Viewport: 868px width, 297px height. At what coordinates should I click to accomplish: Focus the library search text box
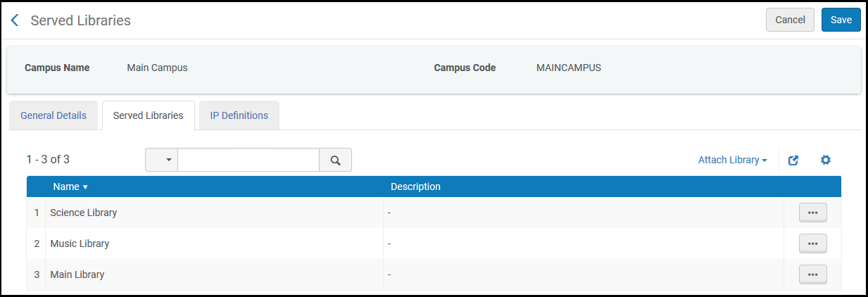click(x=249, y=160)
